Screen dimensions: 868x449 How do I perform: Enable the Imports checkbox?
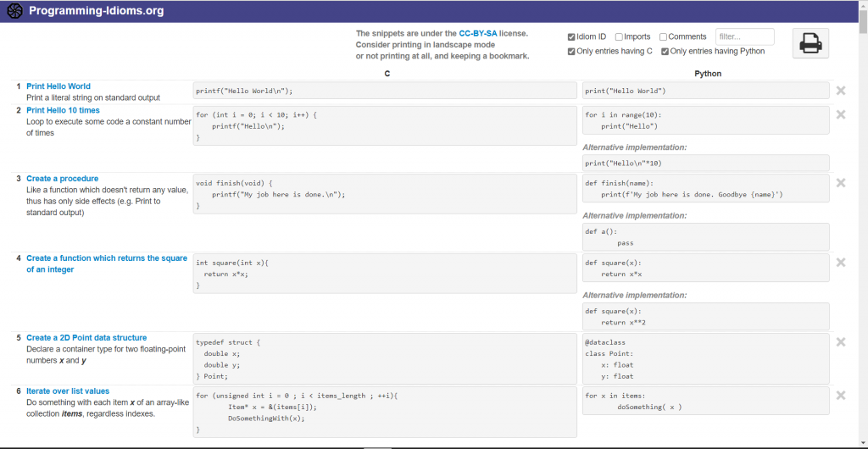click(x=620, y=37)
